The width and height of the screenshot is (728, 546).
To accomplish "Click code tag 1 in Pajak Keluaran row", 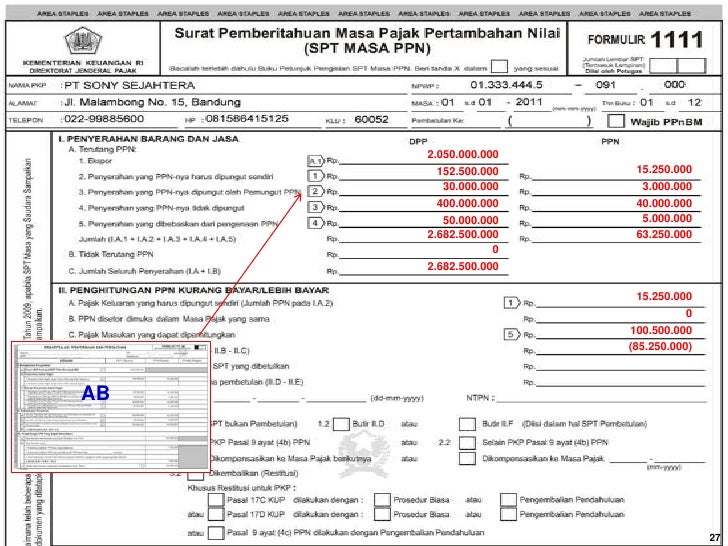I will [x=512, y=303].
